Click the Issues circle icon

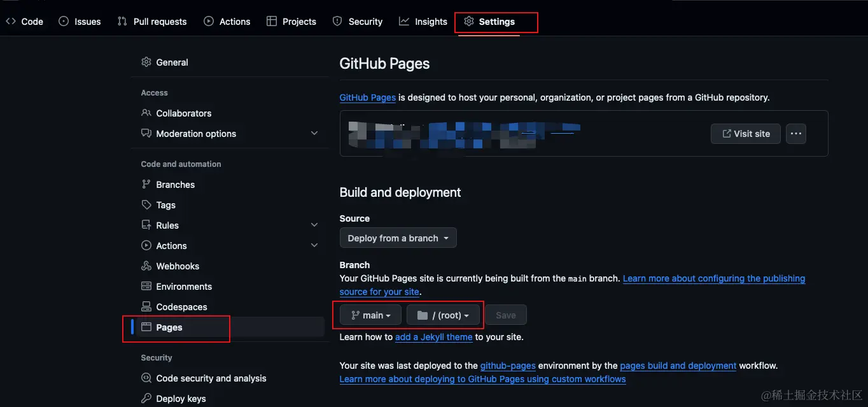click(64, 21)
